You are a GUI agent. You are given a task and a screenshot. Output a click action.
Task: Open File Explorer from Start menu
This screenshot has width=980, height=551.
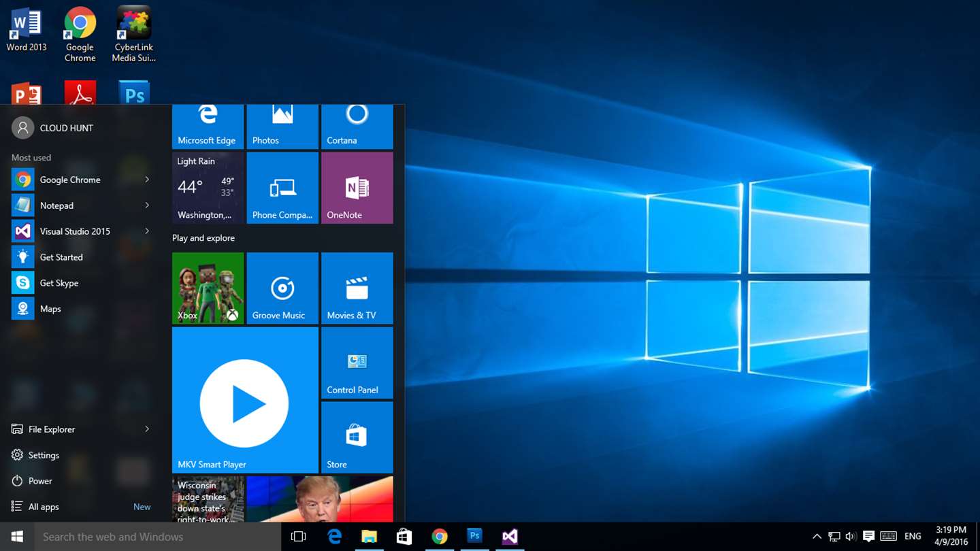[x=82, y=429]
